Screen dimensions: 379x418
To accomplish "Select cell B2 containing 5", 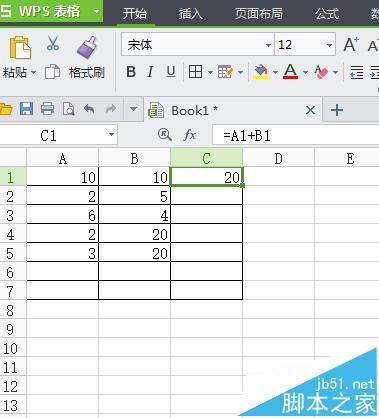I will [x=134, y=196].
